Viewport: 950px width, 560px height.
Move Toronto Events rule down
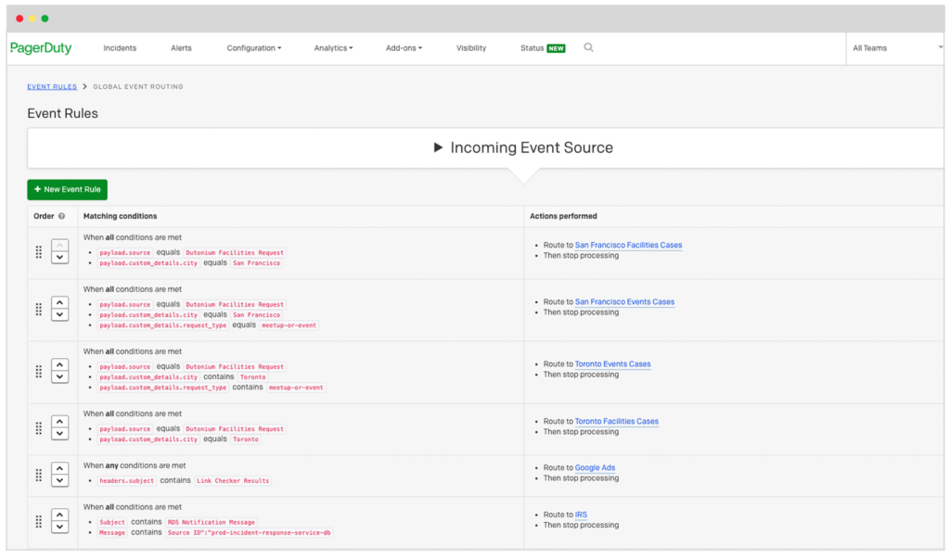[59, 376]
